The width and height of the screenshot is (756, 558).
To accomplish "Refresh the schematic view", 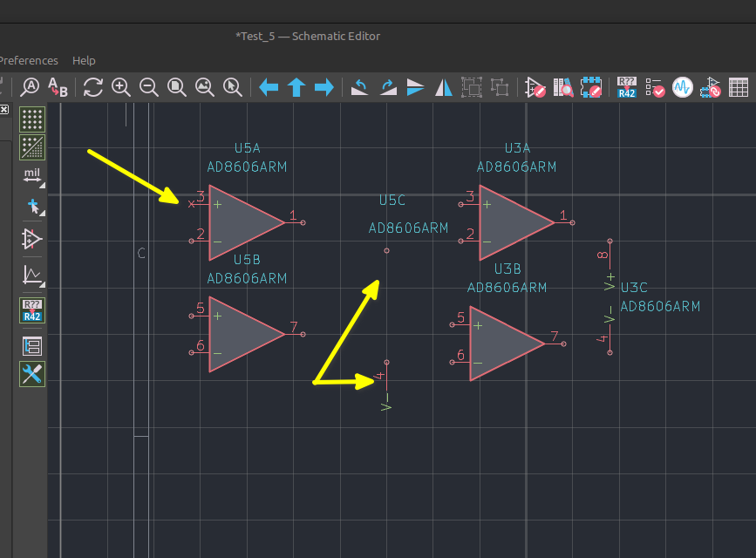I will pos(92,87).
